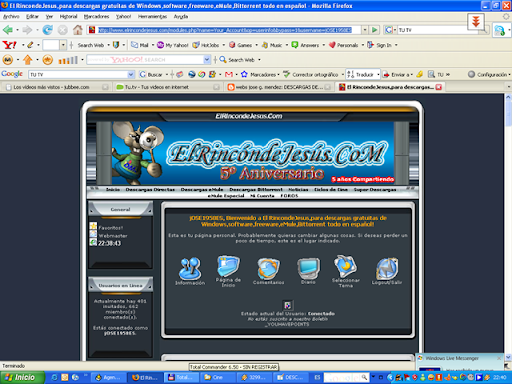Open the Google toolbar search box dropdown
Image resolution: width=512 pixels, height=384 pixels.
pyautogui.click(x=131, y=74)
